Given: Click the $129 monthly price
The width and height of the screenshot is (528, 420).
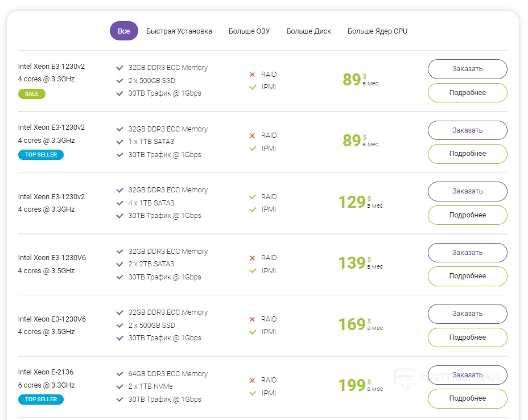Looking at the screenshot, I should tap(352, 202).
